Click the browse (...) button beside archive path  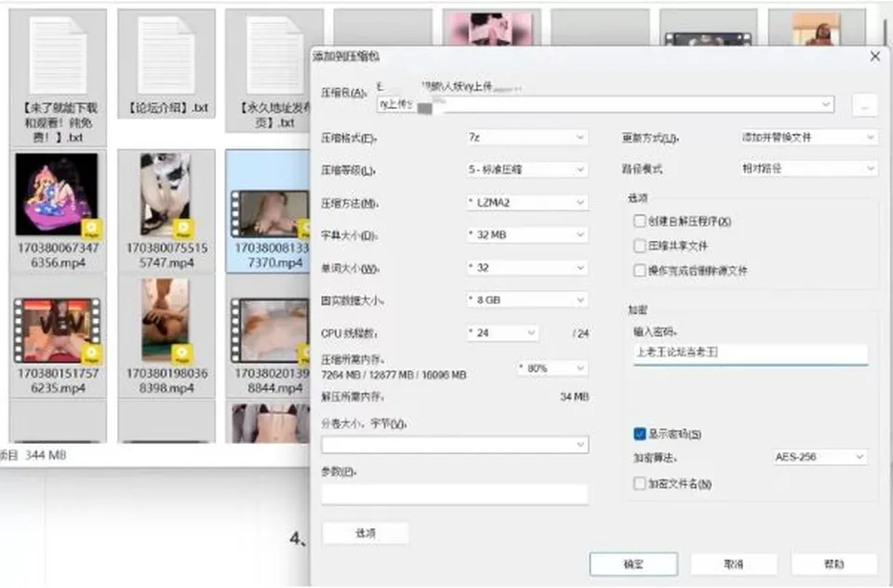(x=864, y=106)
